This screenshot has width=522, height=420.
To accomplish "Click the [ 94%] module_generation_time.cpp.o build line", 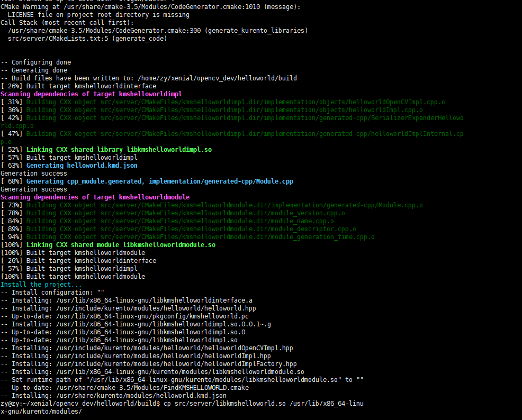I will tap(188, 237).
